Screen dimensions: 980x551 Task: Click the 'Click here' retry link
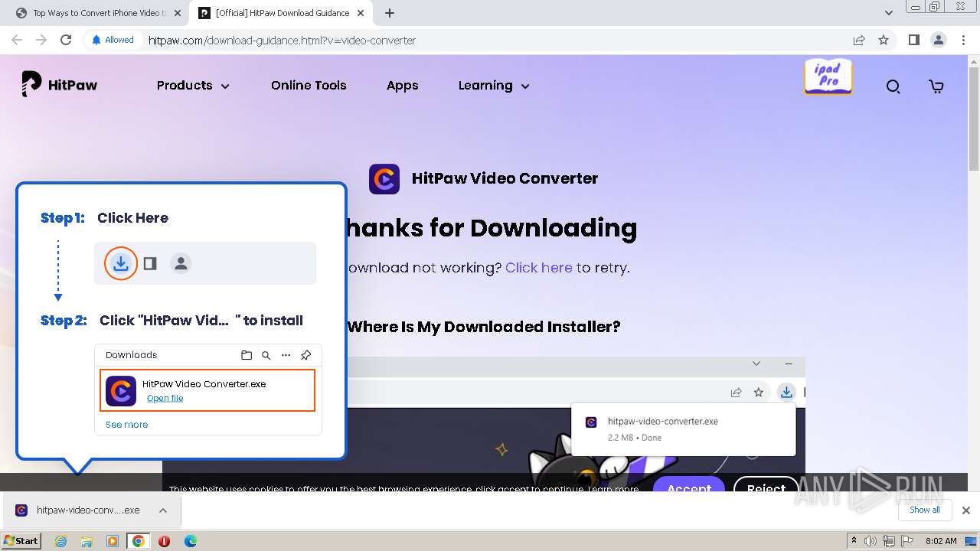tap(538, 268)
